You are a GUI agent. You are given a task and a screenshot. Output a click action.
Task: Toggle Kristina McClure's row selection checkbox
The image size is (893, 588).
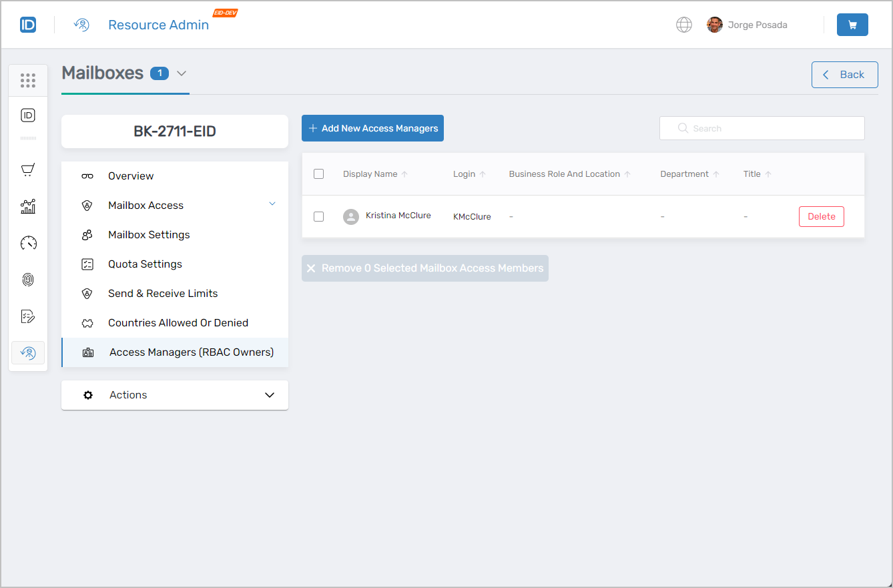318,216
